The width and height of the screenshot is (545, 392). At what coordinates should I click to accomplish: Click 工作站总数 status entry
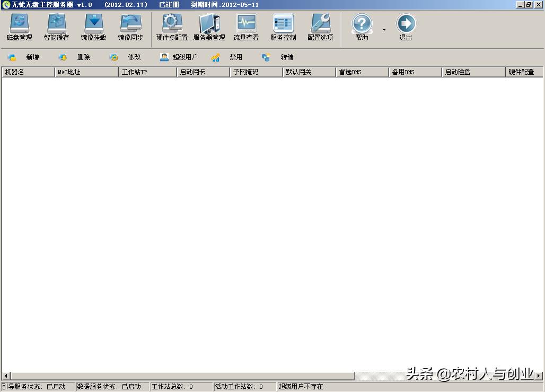(x=181, y=387)
